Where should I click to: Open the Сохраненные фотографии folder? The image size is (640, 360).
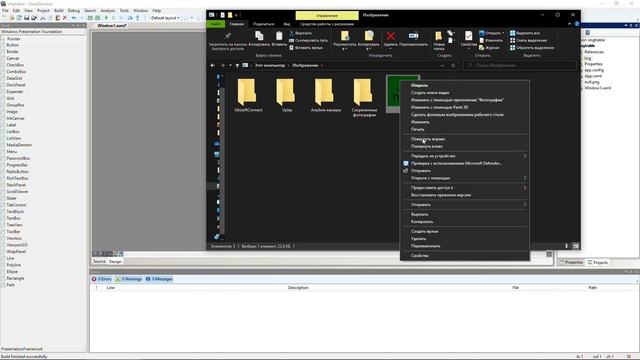364,97
